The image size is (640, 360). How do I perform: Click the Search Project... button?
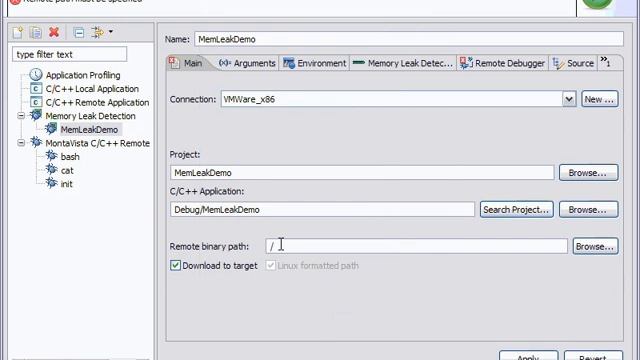click(x=516, y=209)
